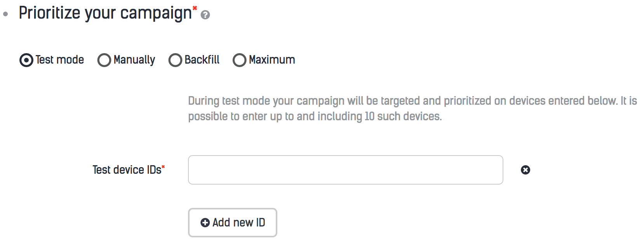Remove the test device ID entry
The width and height of the screenshot is (644, 242).
[x=525, y=170]
